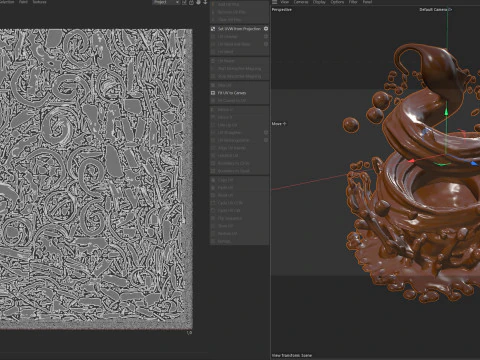Click the Line Up UV icon
Image resolution: width=480 pixels, height=360 pixels.
pos(213,125)
